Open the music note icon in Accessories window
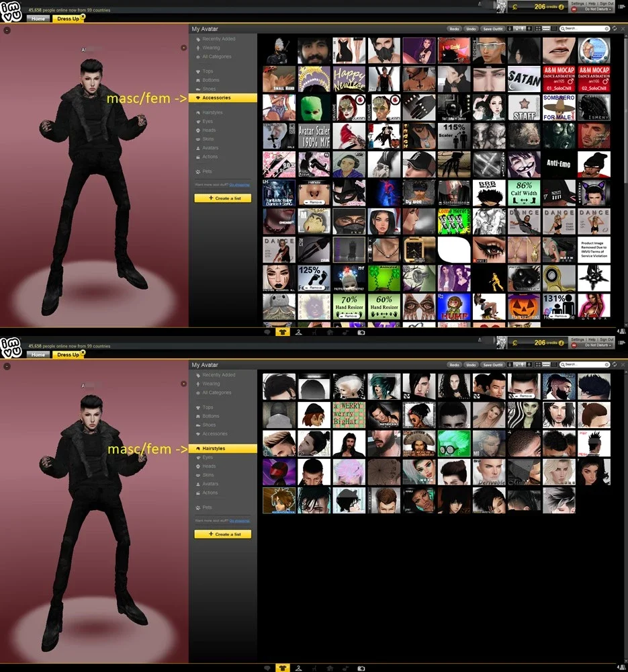The image size is (628, 672). 345,332
